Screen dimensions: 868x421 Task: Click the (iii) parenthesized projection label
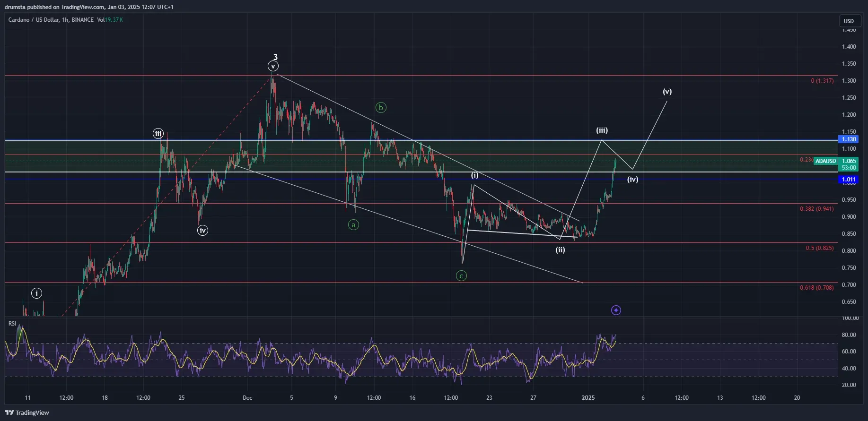tap(602, 130)
